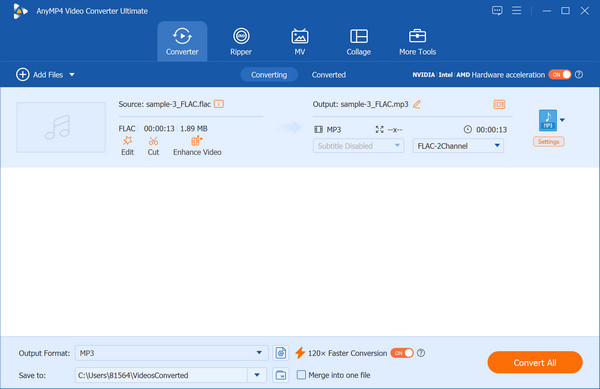Click the MV picture icon
The width and height of the screenshot is (600, 389).
click(x=300, y=36)
